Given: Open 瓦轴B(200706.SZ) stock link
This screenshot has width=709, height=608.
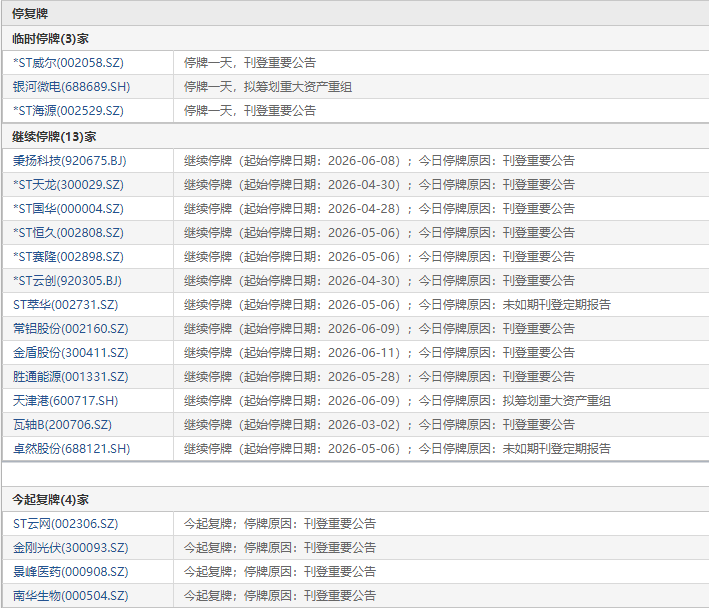Looking at the screenshot, I should (62, 424).
